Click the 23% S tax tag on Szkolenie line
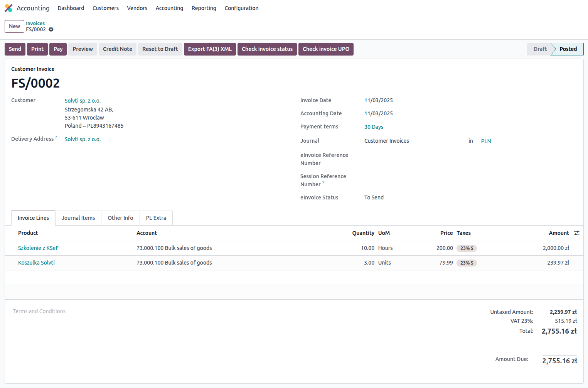588x388 pixels. point(467,248)
